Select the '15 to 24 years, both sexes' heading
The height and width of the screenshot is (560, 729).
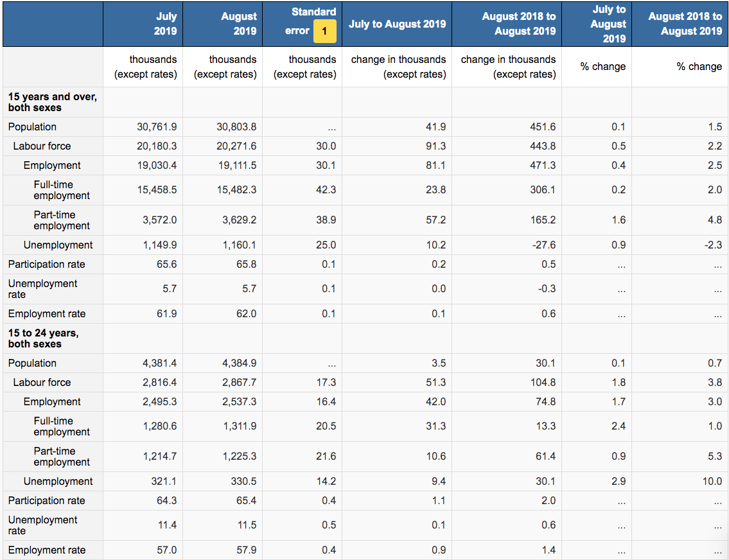coord(43,338)
